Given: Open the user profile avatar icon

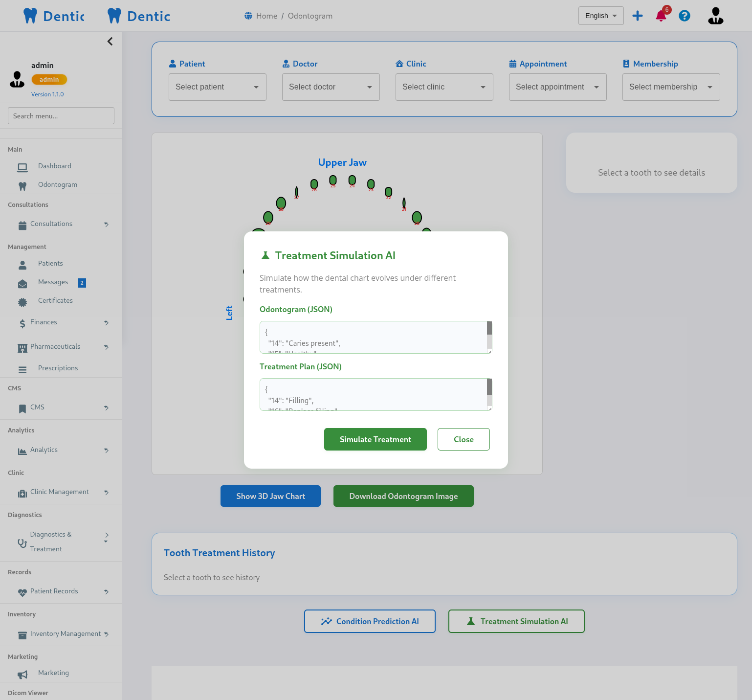Looking at the screenshot, I should (715, 16).
